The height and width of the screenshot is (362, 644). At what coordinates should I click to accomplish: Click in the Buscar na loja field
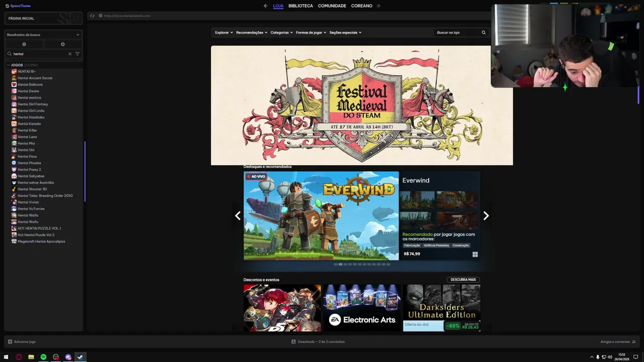pos(457,33)
